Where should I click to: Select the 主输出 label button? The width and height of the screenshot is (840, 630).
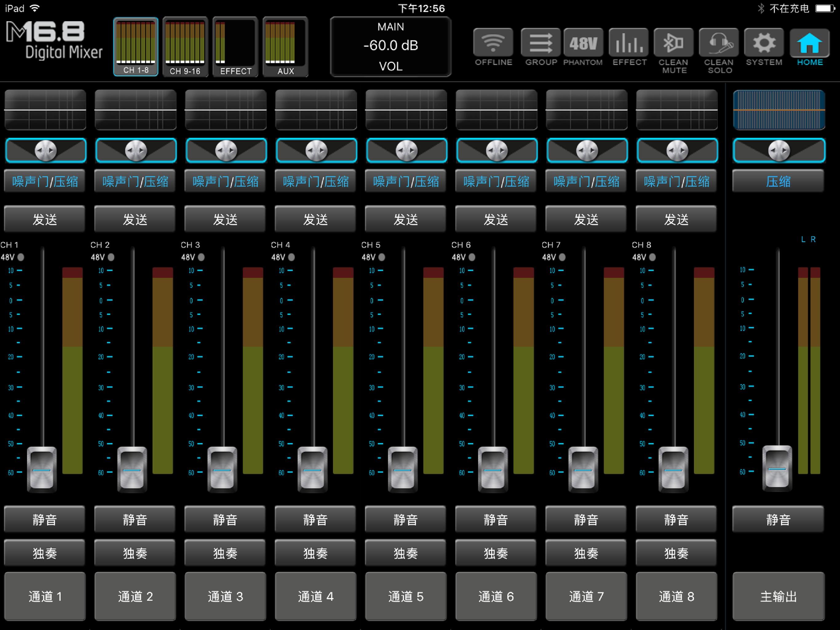pyautogui.click(x=778, y=596)
